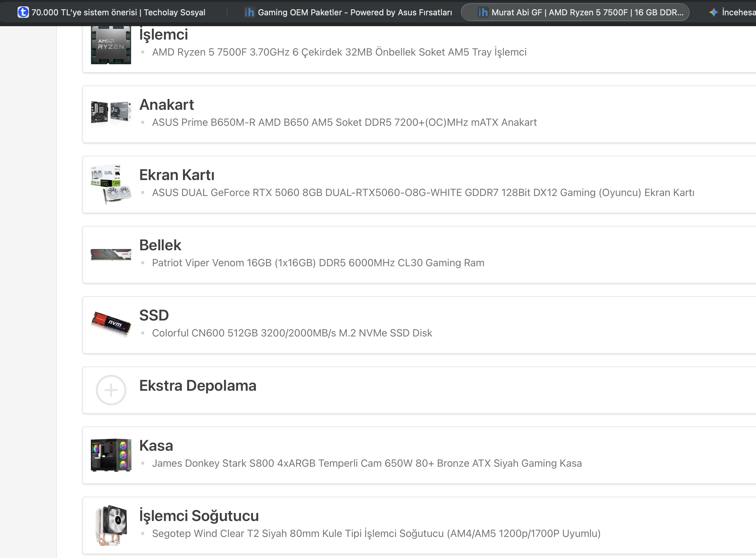Open the James Donkey Stark S800 link
Screen dimensions: 756x558
367,464
